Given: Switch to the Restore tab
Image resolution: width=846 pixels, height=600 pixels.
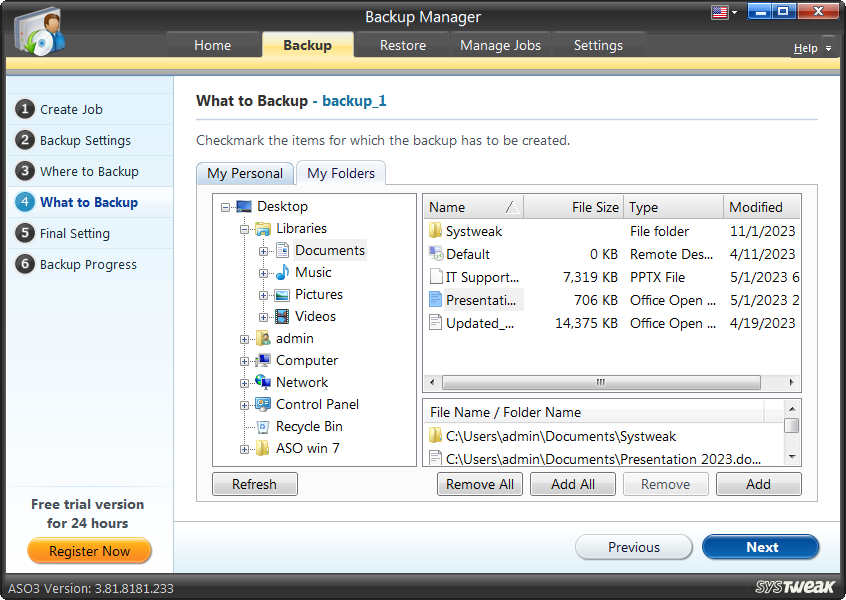Looking at the screenshot, I should tap(401, 45).
